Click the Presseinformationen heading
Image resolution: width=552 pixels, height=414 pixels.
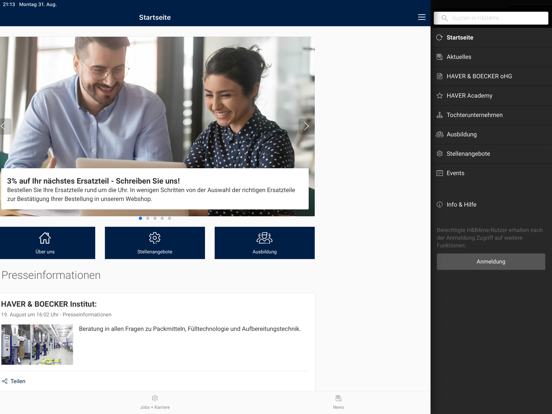[51, 275]
